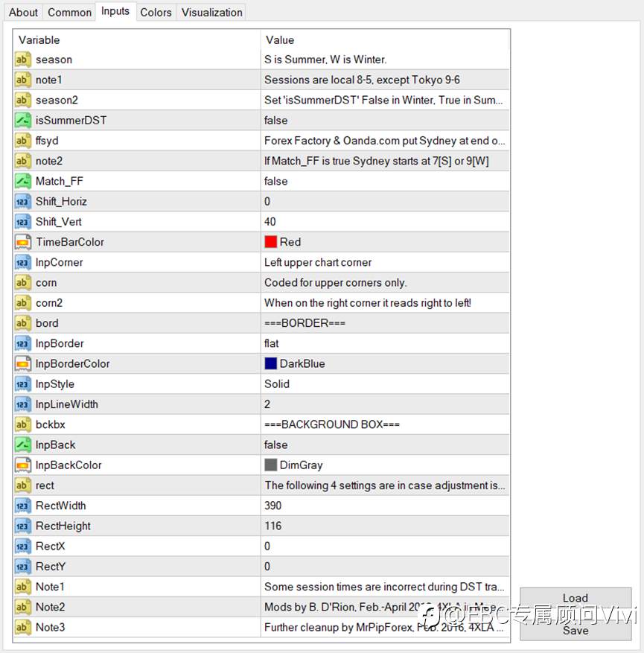
Task: Click the integer icon beside RectHeight
Action: coord(22,526)
